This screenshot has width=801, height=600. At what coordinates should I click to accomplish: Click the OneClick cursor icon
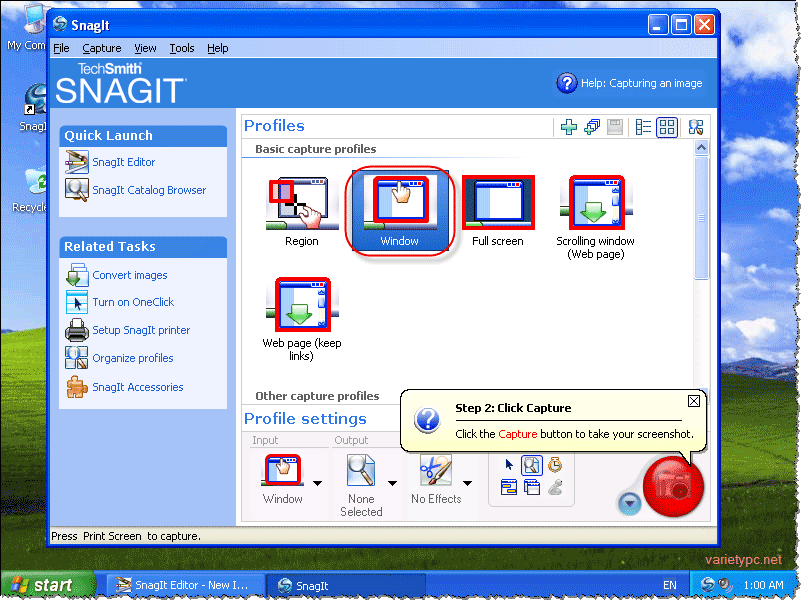tap(77, 302)
